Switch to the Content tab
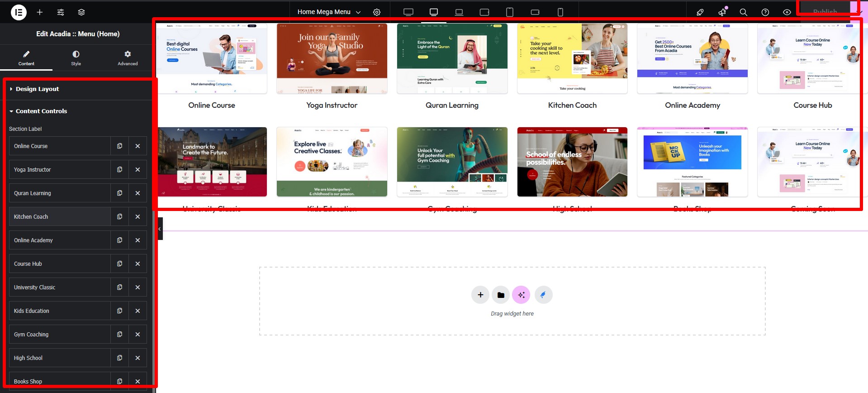This screenshot has width=868, height=393. click(26, 58)
